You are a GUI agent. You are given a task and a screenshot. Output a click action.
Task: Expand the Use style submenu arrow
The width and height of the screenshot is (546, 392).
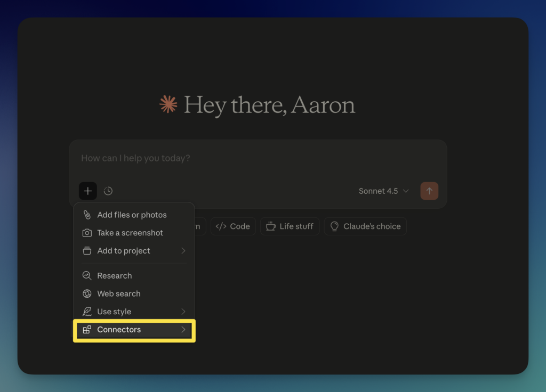[x=183, y=312]
